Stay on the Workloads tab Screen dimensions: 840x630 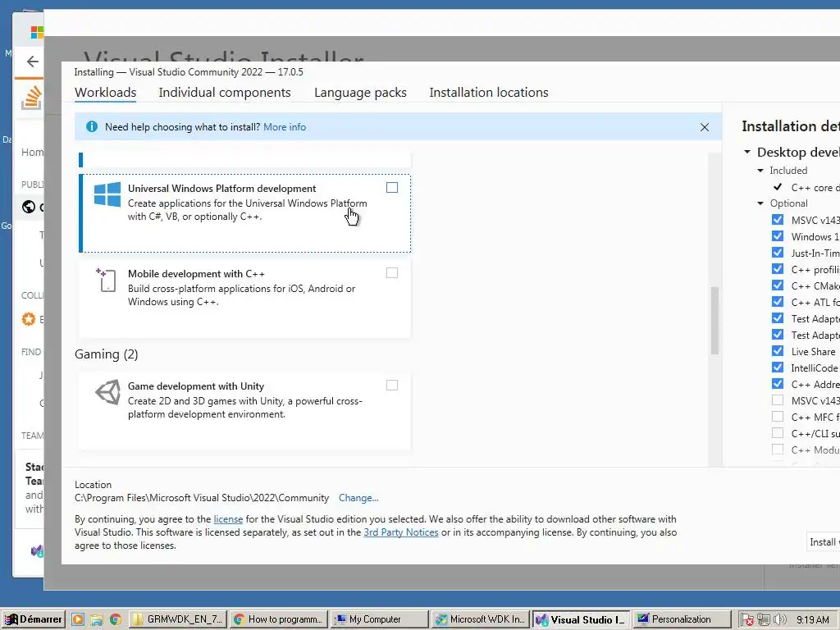pyautogui.click(x=106, y=92)
